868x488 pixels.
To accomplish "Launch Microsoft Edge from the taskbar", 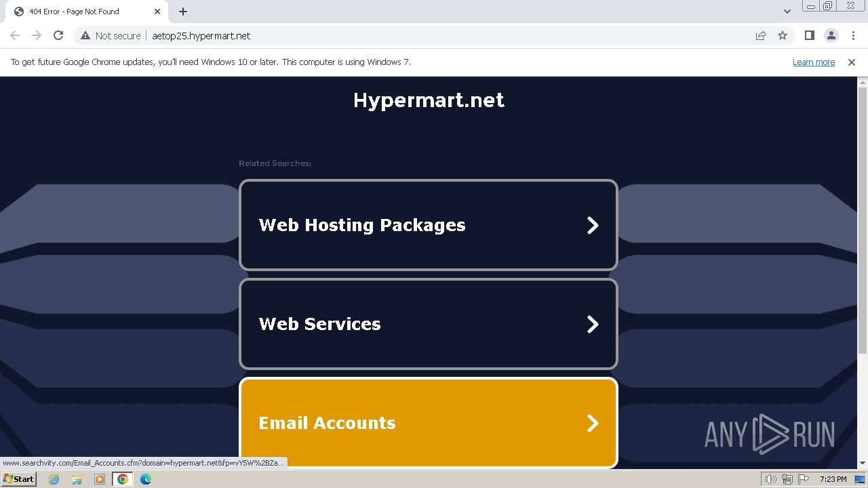I will click(x=146, y=479).
